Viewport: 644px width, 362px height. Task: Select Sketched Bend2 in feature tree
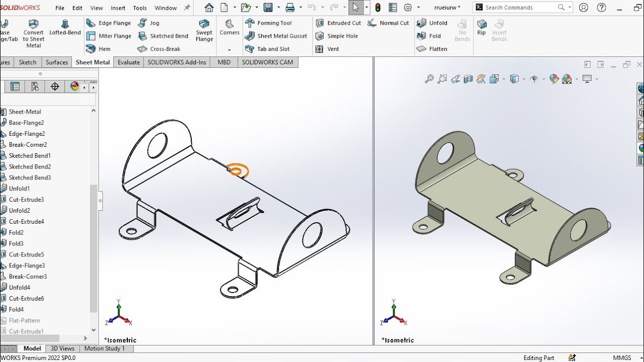point(30,166)
